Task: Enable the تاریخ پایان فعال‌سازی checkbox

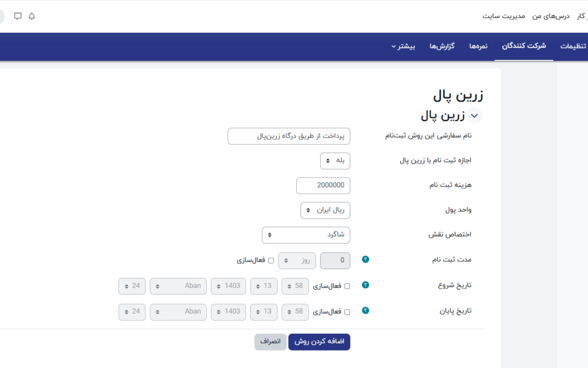Action: [347, 312]
